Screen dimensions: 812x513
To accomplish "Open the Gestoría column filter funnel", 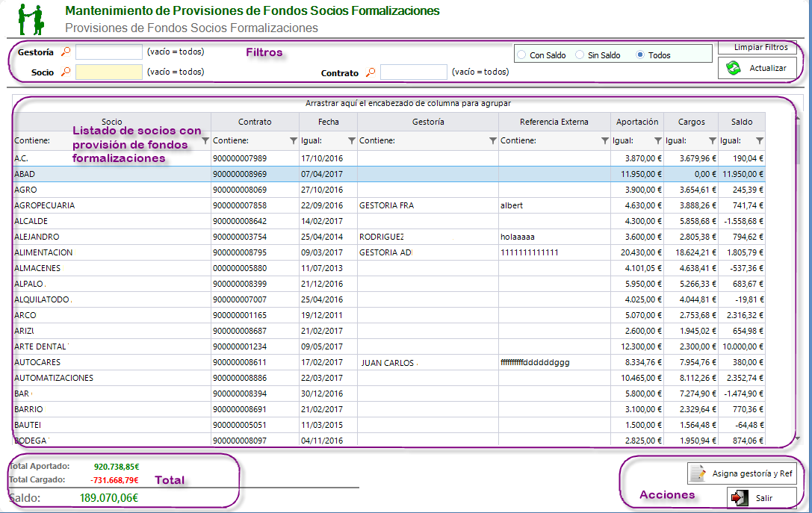I will coord(492,141).
